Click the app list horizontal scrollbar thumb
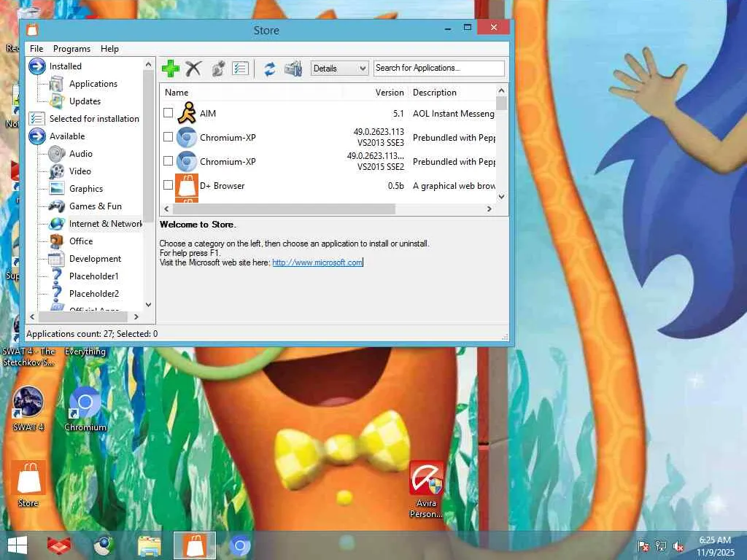747x560 pixels. (284, 209)
